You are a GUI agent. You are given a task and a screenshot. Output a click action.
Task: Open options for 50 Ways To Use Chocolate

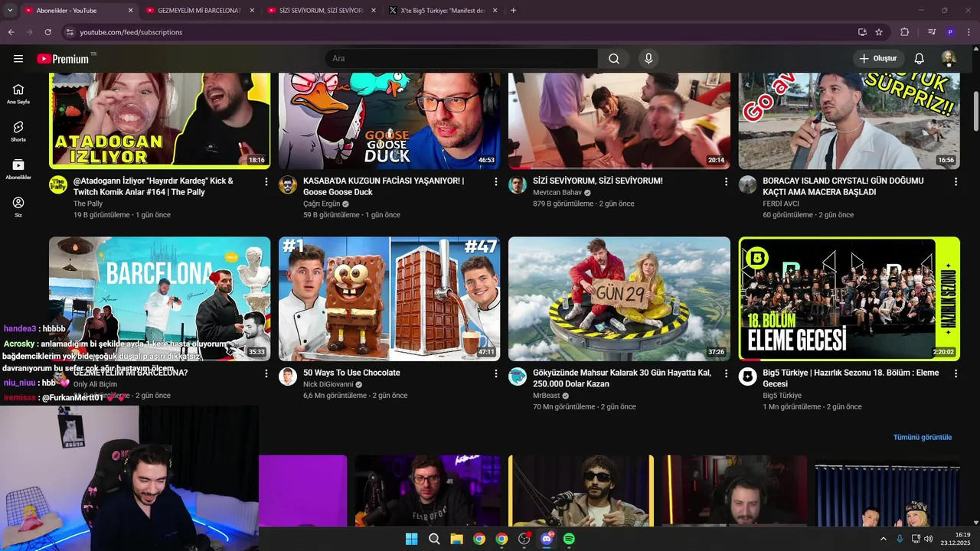(496, 373)
